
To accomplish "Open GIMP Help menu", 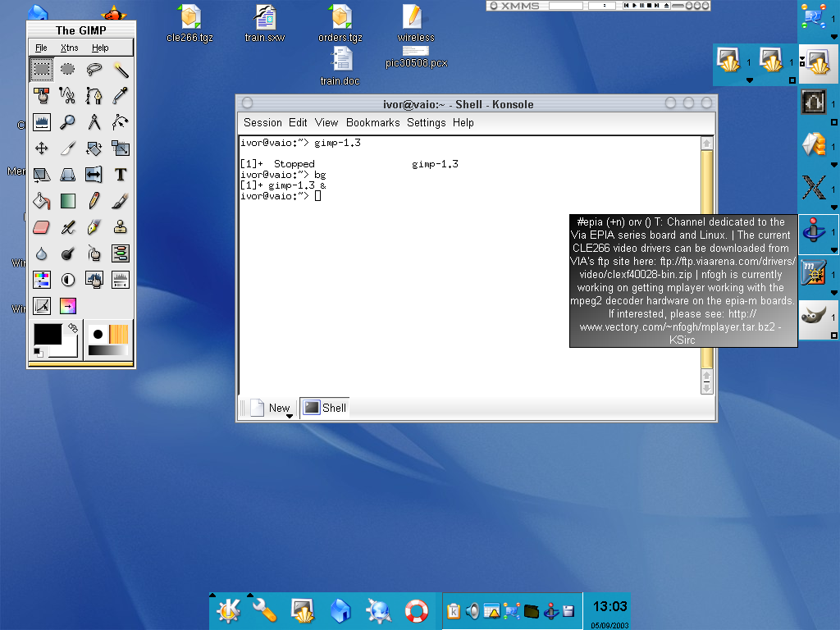I will click(100, 48).
